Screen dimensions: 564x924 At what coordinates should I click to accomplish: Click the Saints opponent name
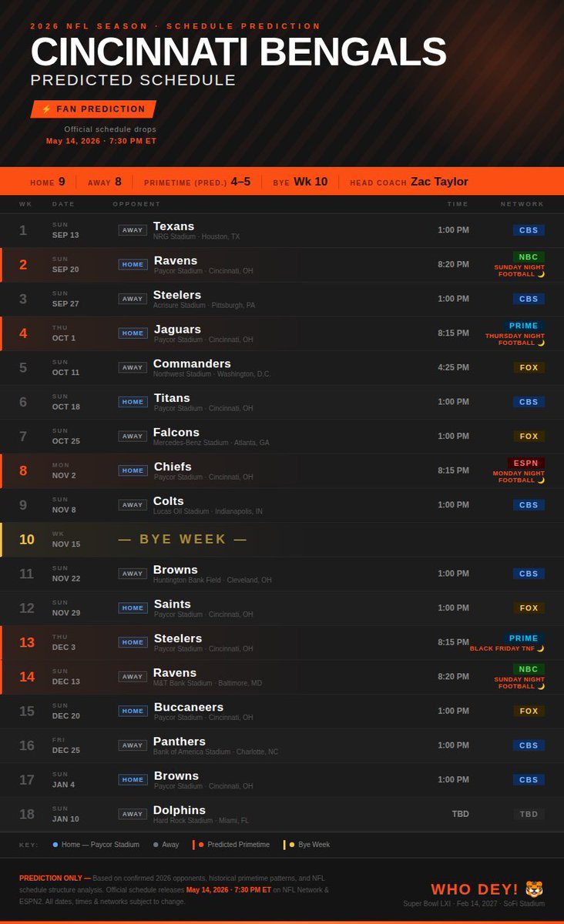click(x=173, y=604)
